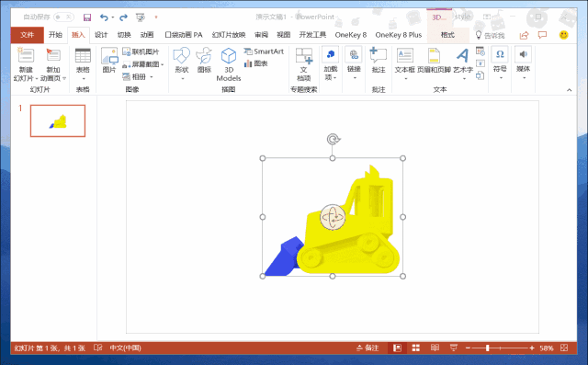Open the Comments pane icon
Screen dimensions: 588x365
[542, 35]
